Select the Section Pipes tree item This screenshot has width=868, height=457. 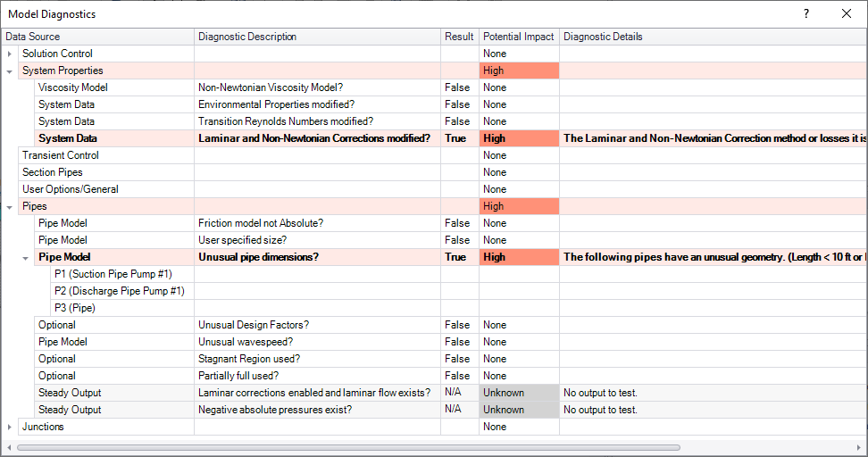(x=52, y=172)
